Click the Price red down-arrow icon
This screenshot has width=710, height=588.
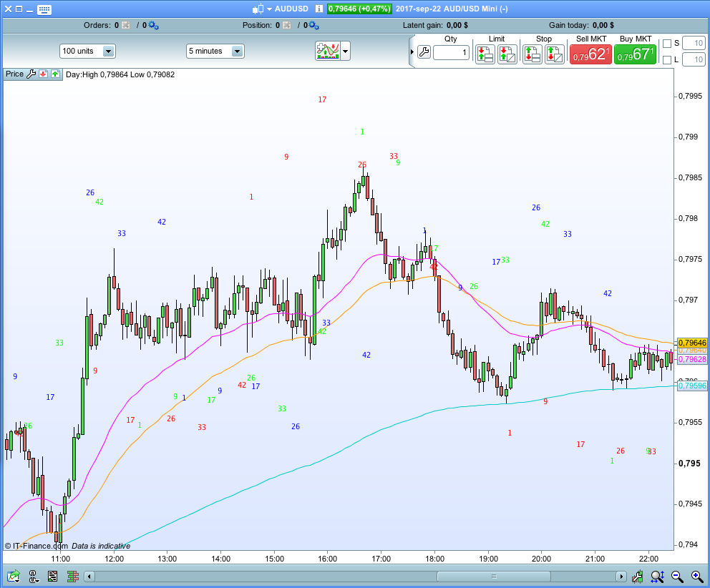pyautogui.click(x=44, y=74)
